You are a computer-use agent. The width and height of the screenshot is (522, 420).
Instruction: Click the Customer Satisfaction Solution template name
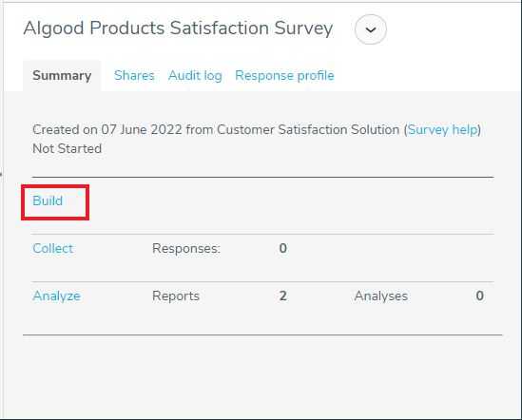308,130
